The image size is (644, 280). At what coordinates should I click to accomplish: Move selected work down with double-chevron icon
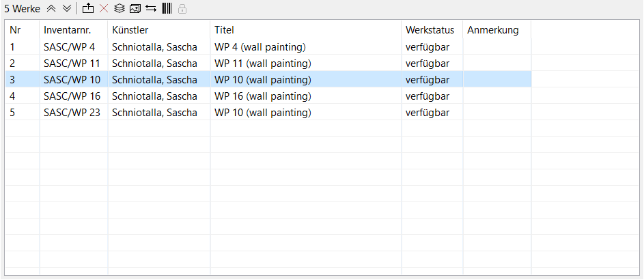[x=67, y=9]
